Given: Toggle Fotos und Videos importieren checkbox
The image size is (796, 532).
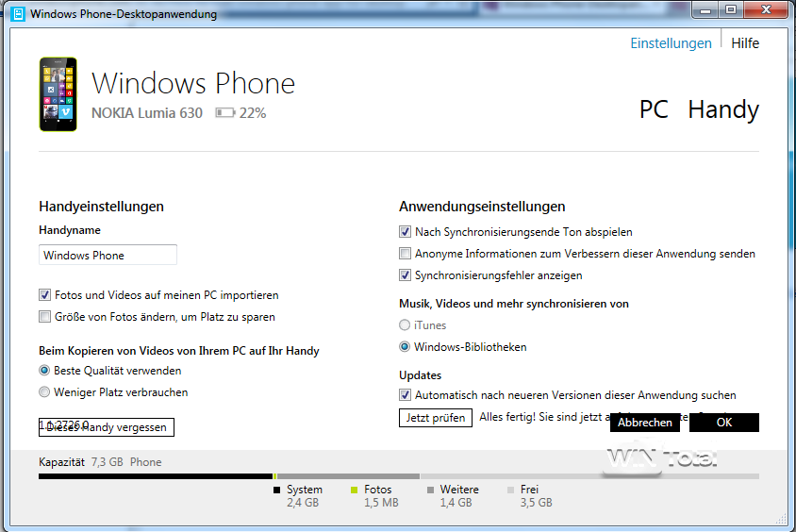Looking at the screenshot, I should click(44, 295).
